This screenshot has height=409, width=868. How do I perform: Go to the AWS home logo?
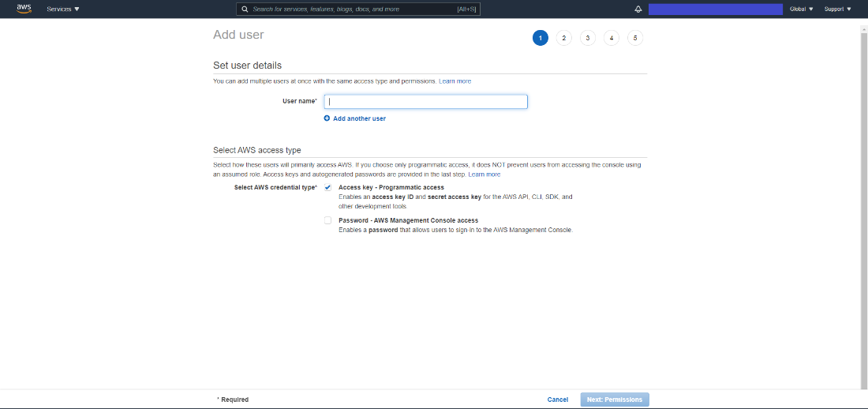[x=24, y=9]
